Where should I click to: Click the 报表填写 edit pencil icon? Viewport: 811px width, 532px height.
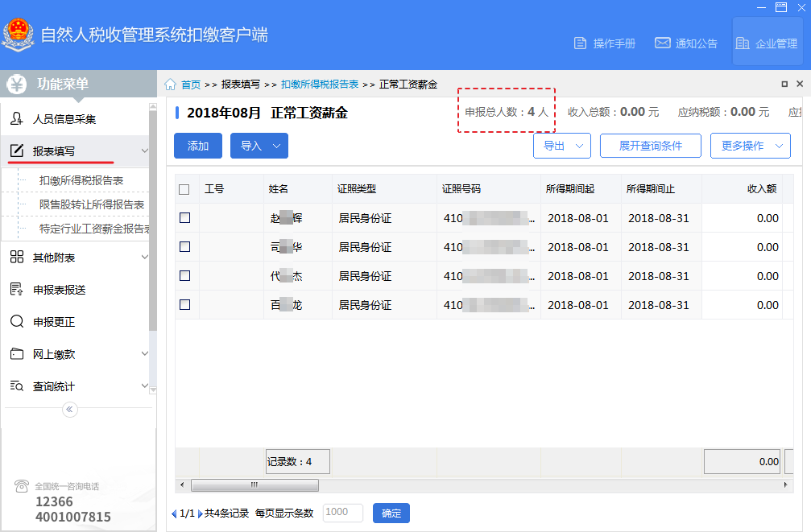(x=17, y=151)
